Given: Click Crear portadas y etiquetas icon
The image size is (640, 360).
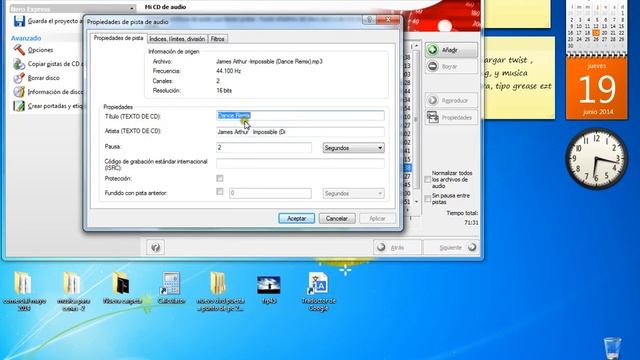Looking at the screenshot, I should pos(19,106).
